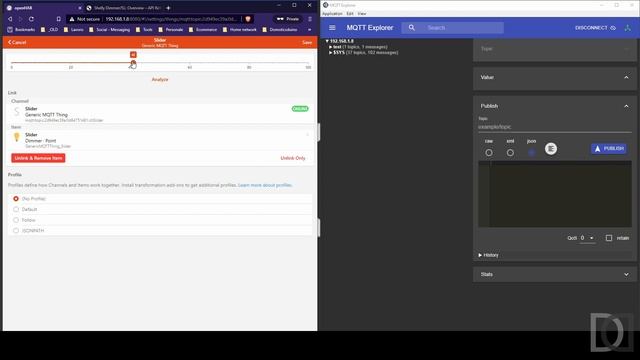Switch to the openHAB browser tab
640x360 pixels.
pyautogui.click(x=43, y=8)
